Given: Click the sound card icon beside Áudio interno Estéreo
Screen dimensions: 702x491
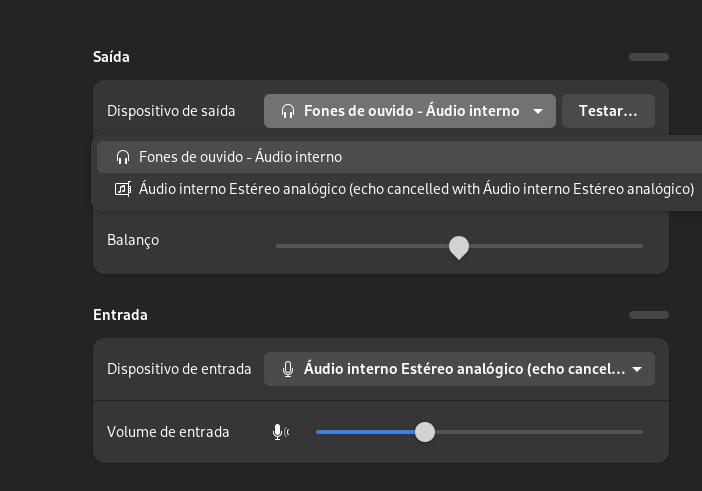Looking at the screenshot, I should [x=123, y=189].
